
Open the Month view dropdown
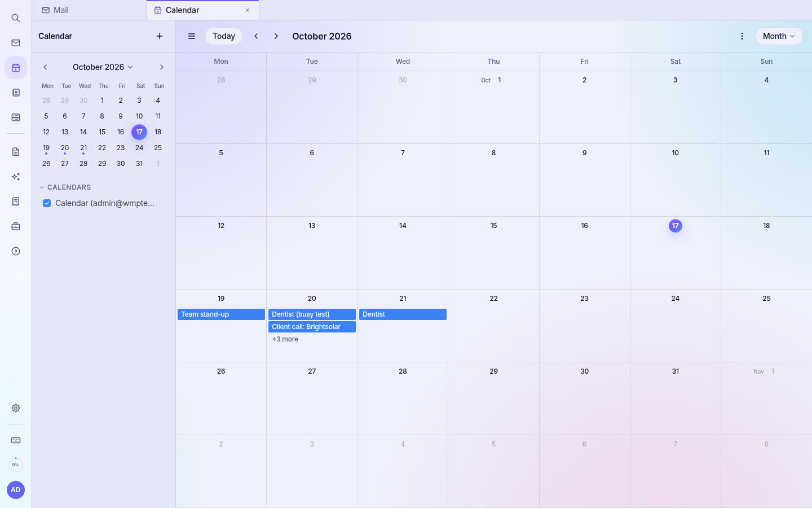tap(779, 36)
